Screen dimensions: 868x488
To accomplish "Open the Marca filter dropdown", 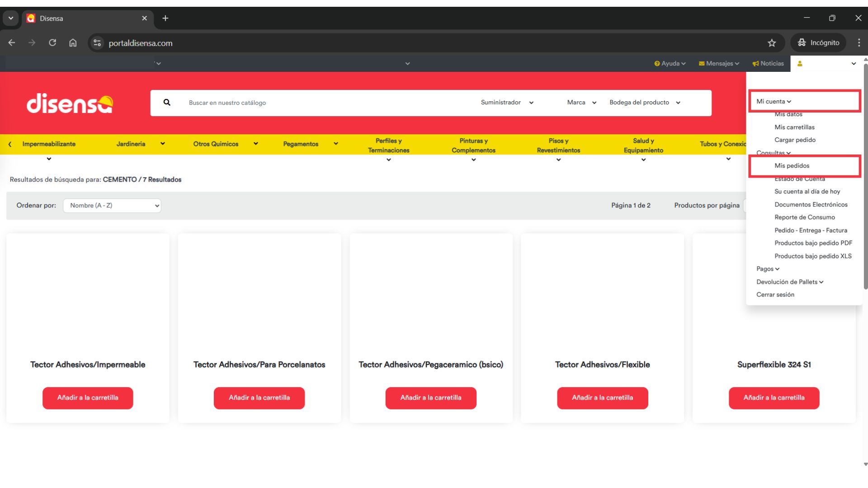I will (x=581, y=103).
